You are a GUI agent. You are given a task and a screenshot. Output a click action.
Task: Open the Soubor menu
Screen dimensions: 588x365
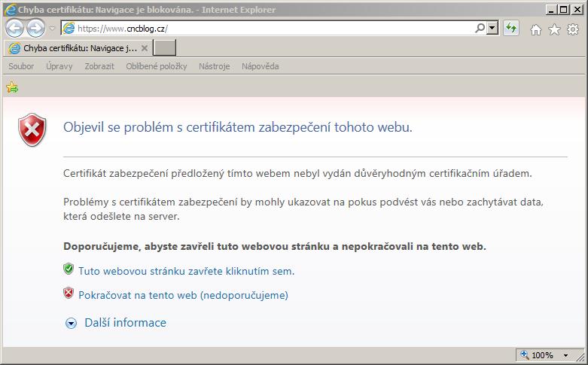point(21,66)
